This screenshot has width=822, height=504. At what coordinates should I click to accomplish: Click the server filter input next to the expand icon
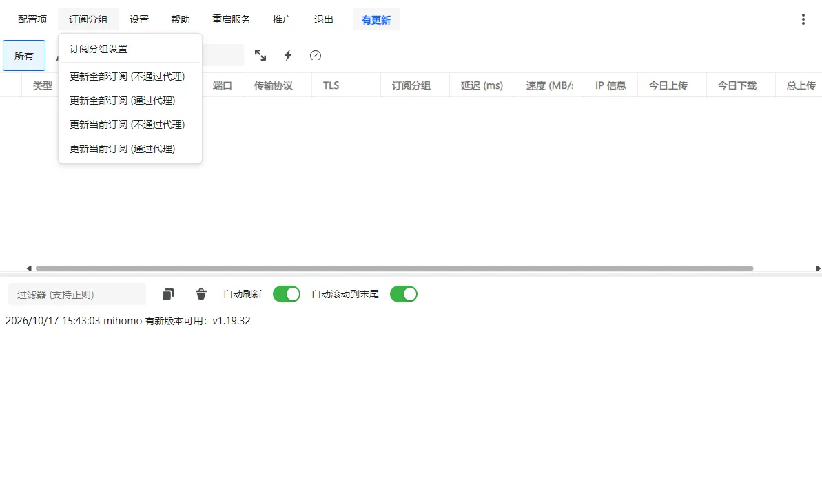223,55
